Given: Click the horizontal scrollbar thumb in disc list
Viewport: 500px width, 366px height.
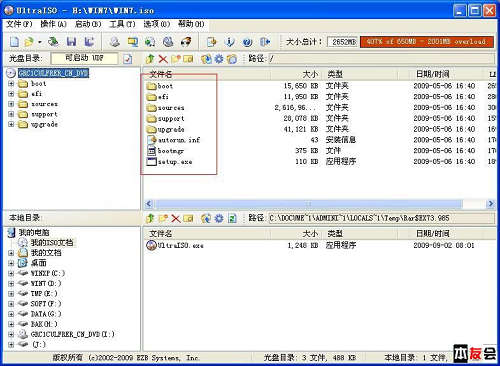Looking at the screenshot, I should pos(309,203).
